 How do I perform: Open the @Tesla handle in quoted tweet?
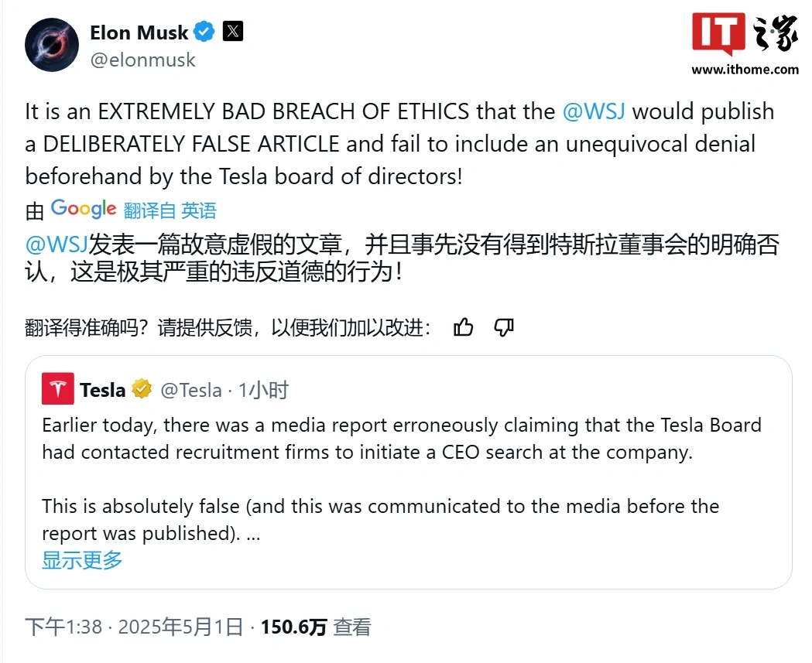[x=191, y=390]
